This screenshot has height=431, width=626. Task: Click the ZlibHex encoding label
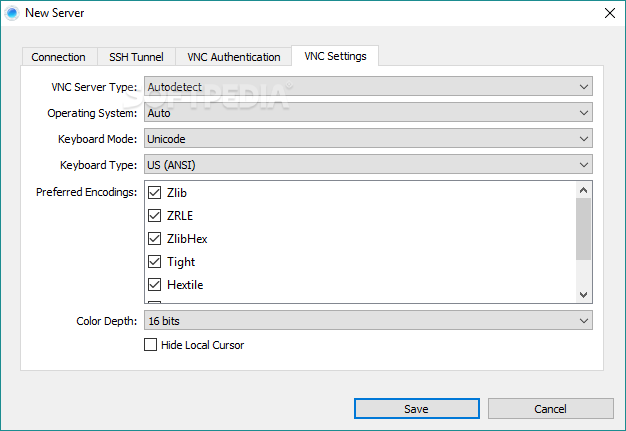click(187, 239)
